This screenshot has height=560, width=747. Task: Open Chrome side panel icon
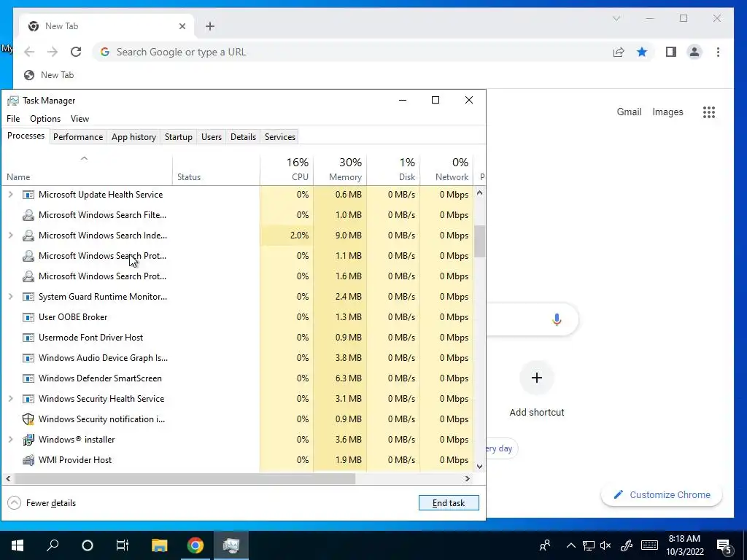(671, 52)
